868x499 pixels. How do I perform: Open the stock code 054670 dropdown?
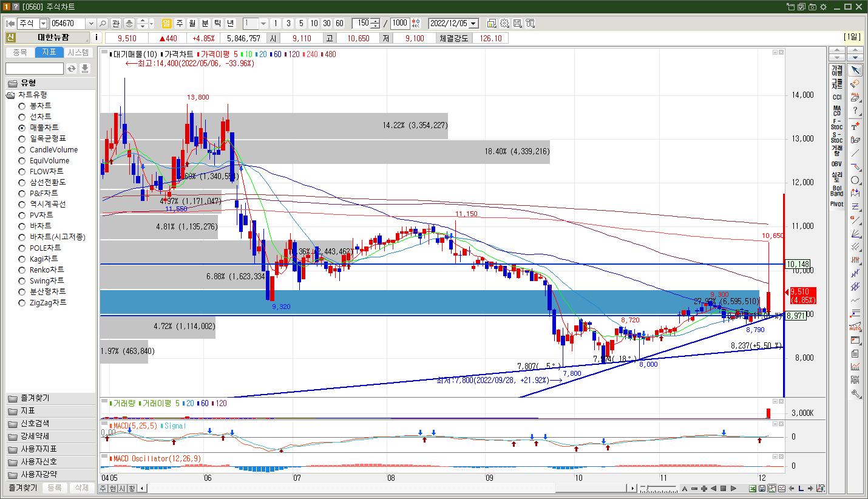91,24
